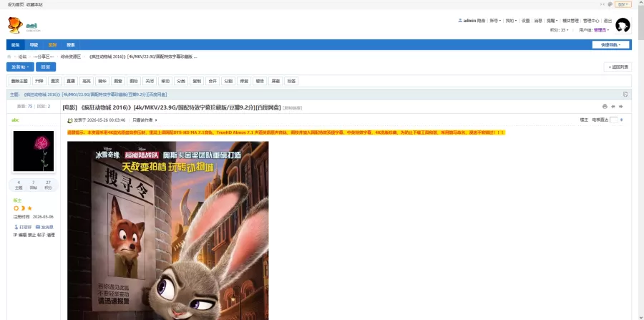
Task: Click the 合并 moderation button
Action: 212,82
